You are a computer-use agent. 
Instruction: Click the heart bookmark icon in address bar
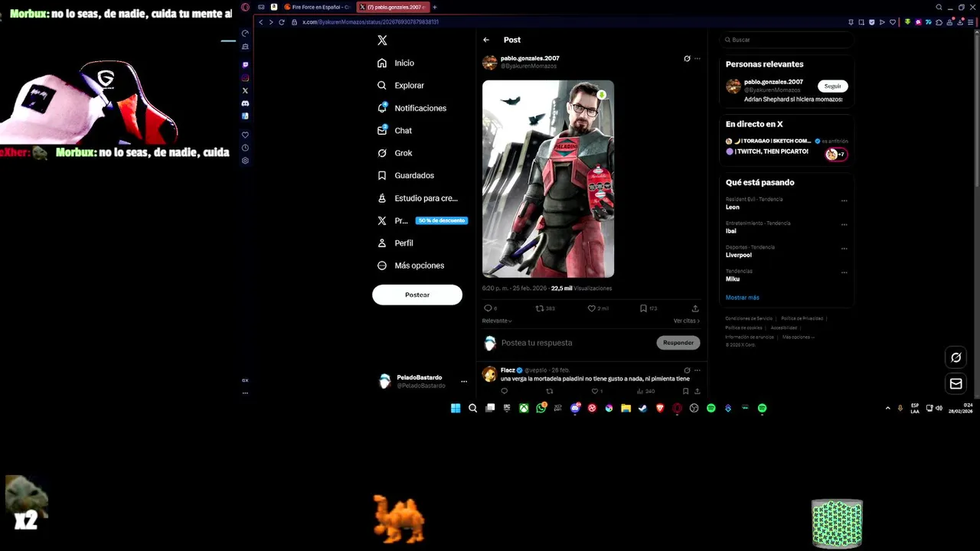tap(892, 22)
